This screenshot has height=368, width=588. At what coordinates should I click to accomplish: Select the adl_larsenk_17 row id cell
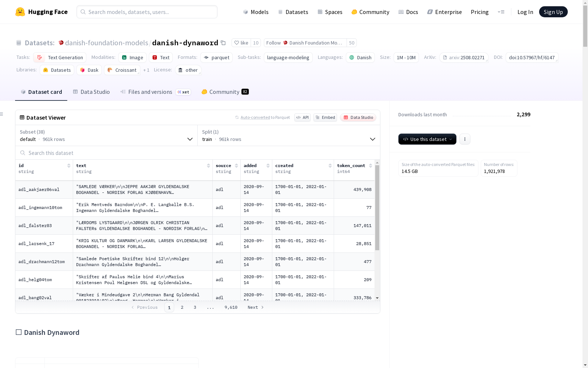tap(44, 244)
